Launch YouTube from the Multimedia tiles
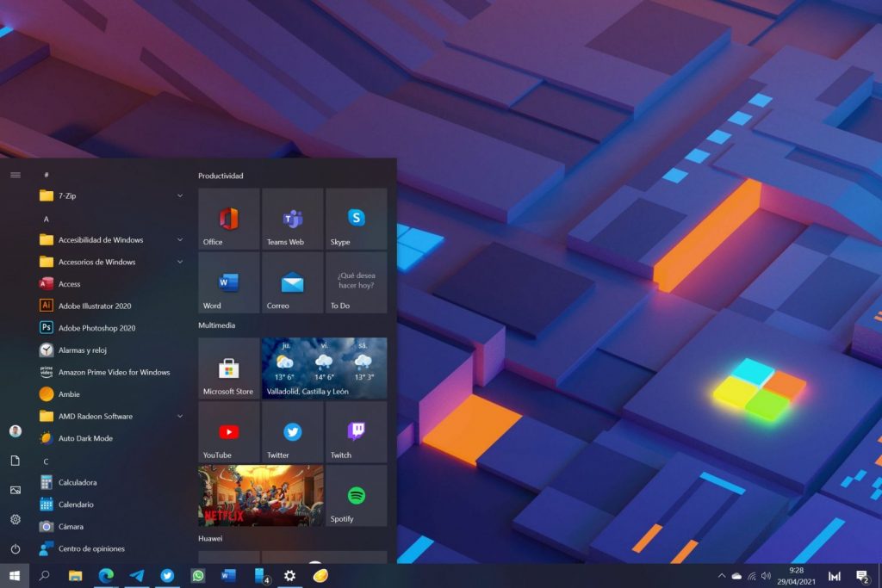882x588 pixels. click(x=227, y=432)
